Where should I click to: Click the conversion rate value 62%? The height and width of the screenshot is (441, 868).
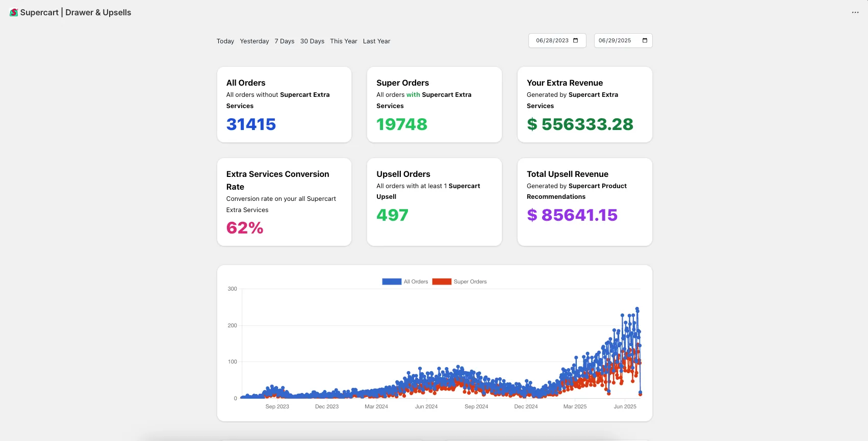coord(245,228)
